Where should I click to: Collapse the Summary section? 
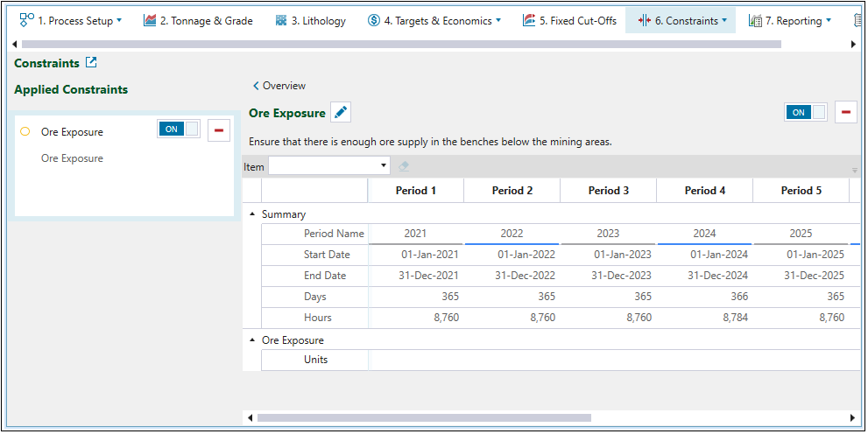click(x=252, y=214)
